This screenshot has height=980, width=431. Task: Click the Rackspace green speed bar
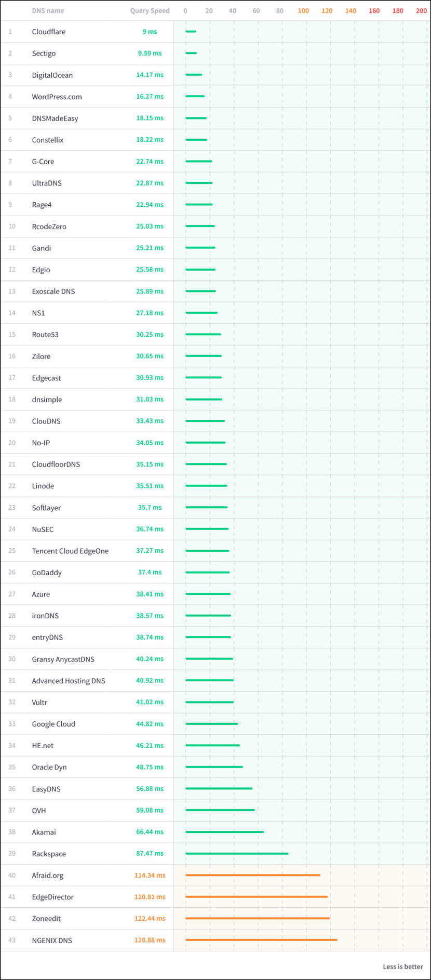click(x=237, y=853)
